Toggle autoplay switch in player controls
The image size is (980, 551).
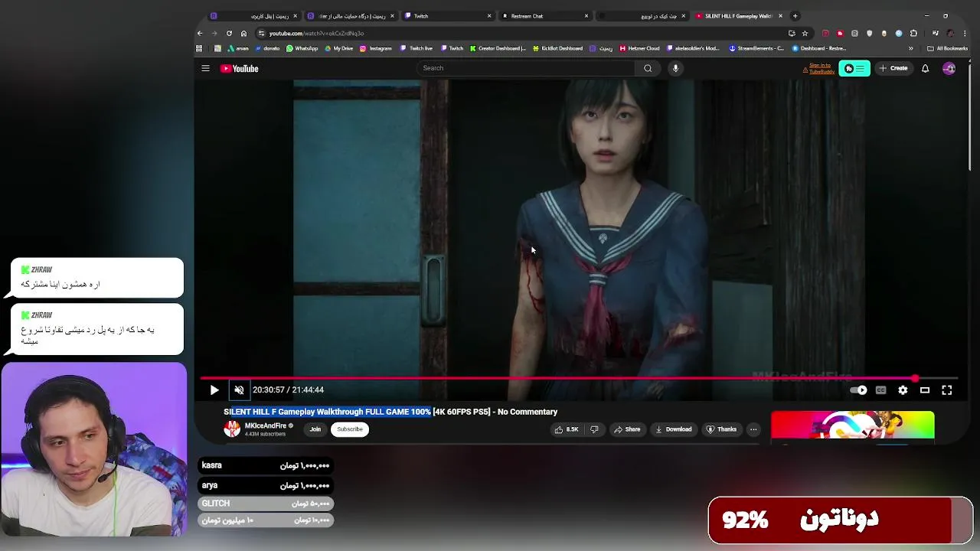pos(859,390)
